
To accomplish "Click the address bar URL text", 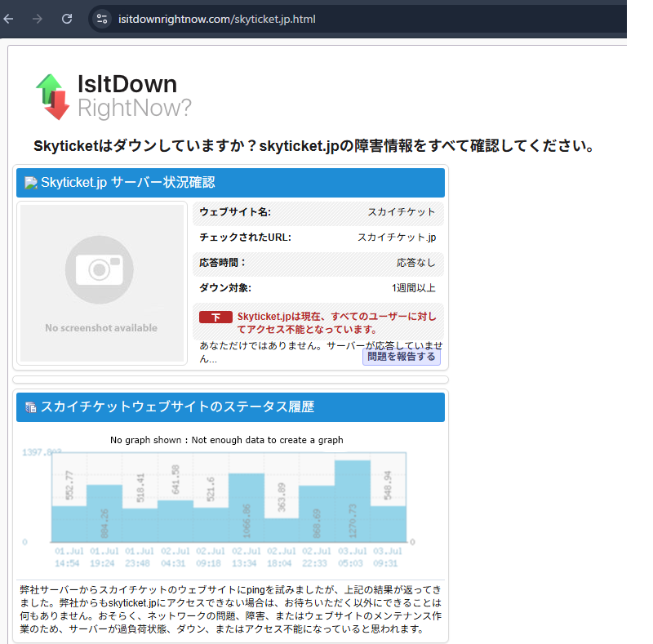I will pyautogui.click(x=216, y=19).
